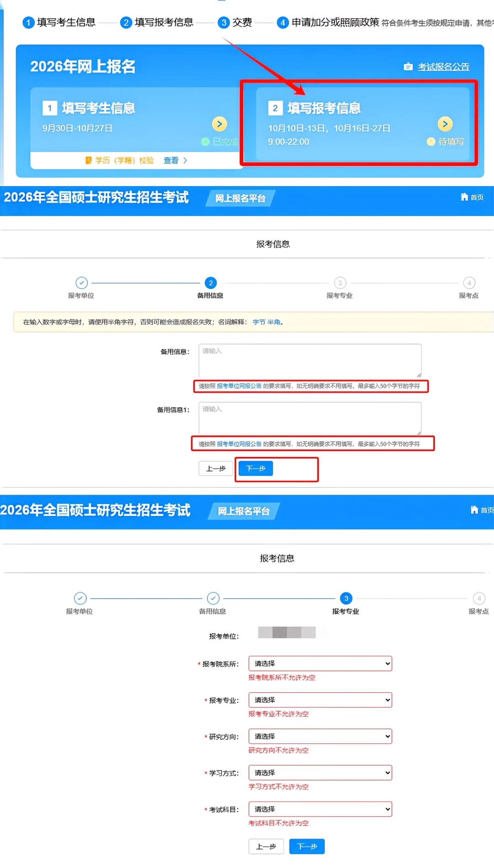Click the chevron next to 查看
494x868 pixels.
(185, 160)
